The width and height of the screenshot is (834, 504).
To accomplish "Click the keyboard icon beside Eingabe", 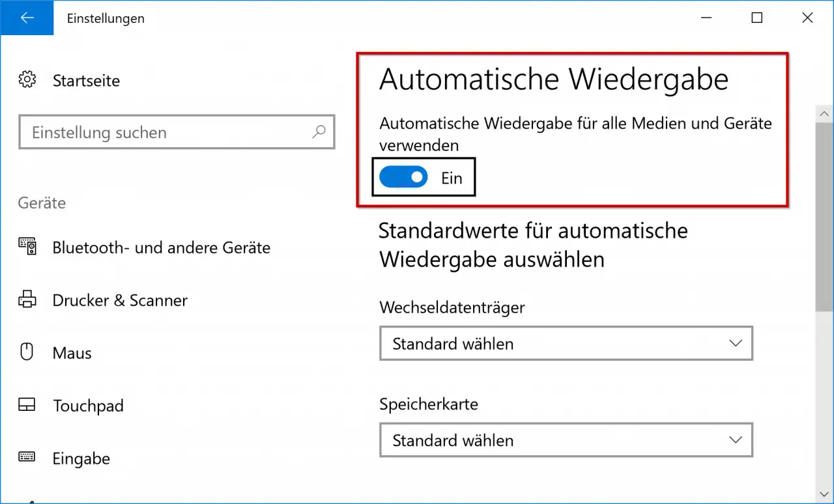I will (27, 457).
